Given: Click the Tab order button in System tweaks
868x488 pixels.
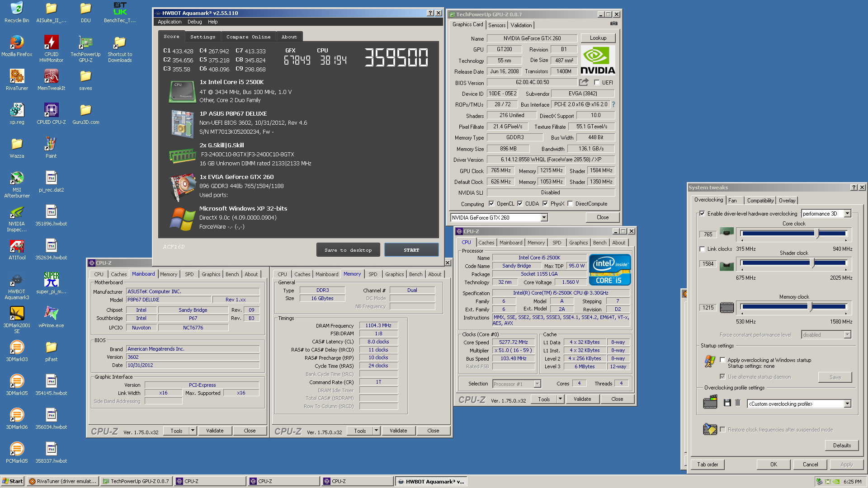Looking at the screenshot, I should pyautogui.click(x=708, y=465).
